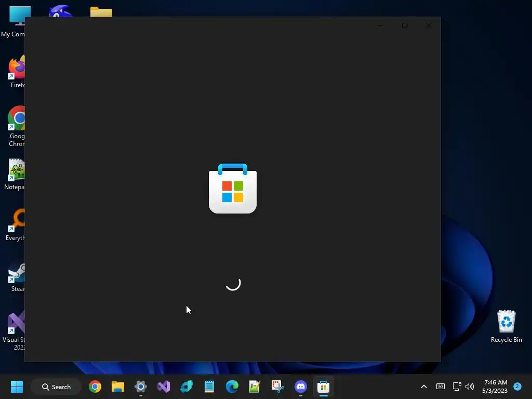
Task: Minimize the Microsoft Store window
Action: click(381, 25)
